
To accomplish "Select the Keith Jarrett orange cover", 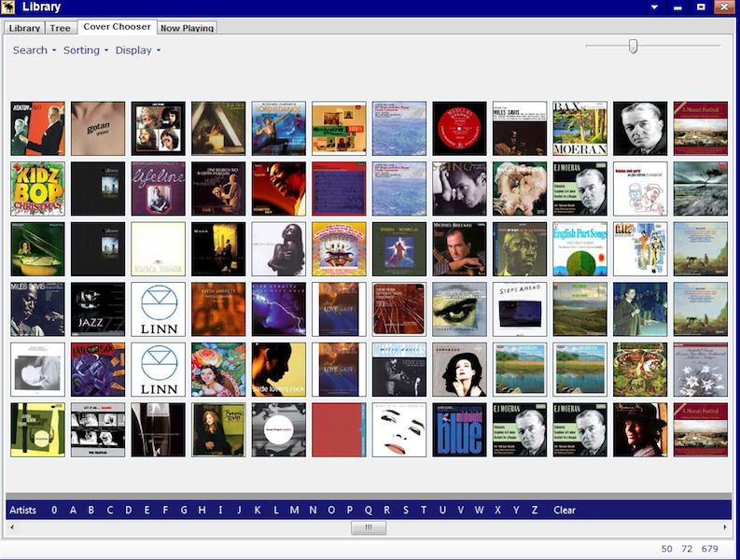I will click(x=218, y=309).
